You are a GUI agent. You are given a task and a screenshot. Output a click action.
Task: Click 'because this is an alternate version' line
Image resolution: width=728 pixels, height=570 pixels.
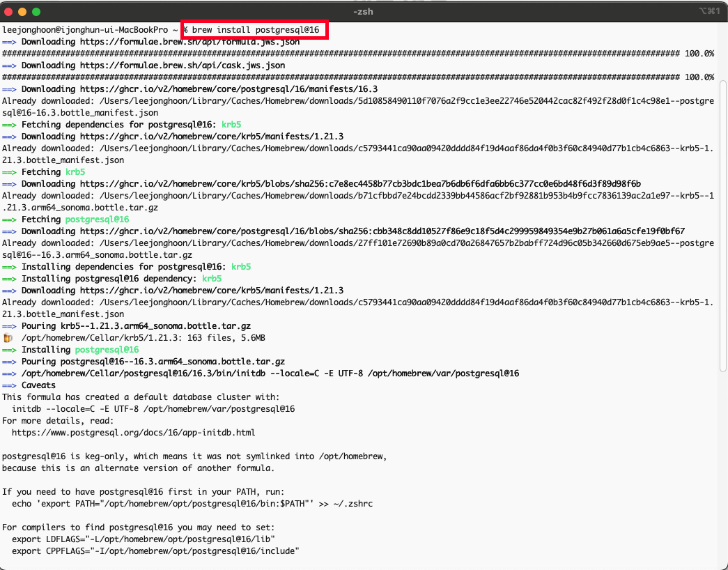pyautogui.click(x=139, y=468)
